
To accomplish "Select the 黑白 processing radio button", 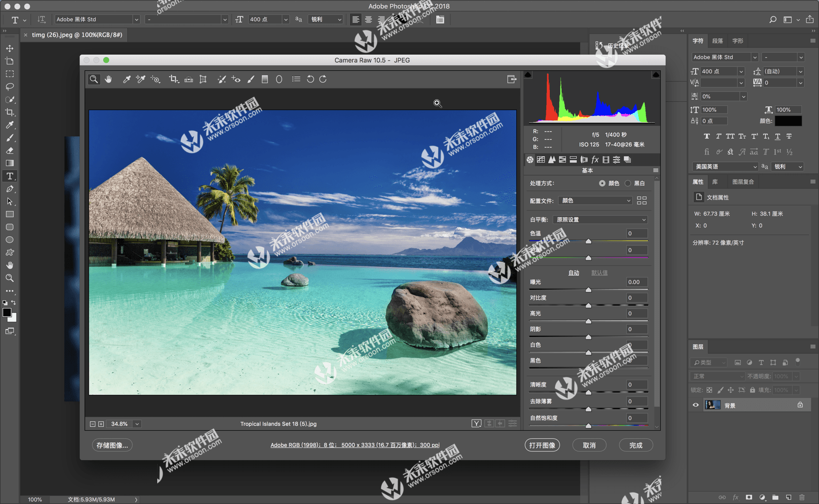I will pyautogui.click(x=627, y=183).
